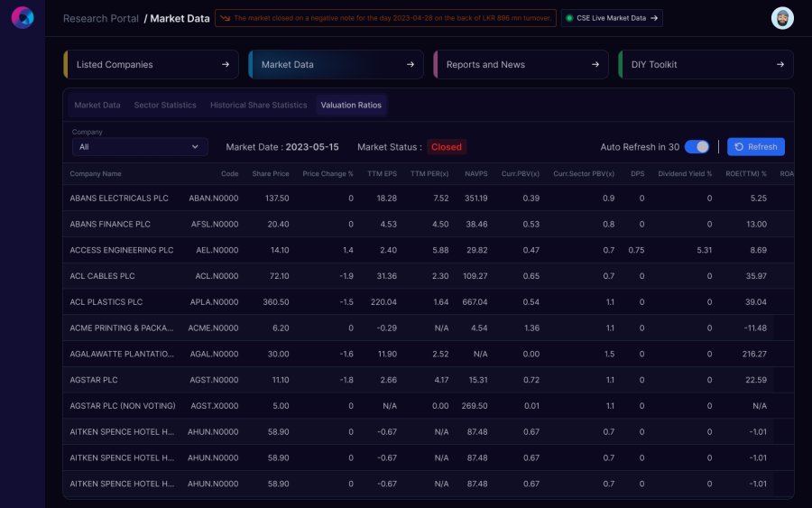Open the Company dropdown set to All
Viewport: 812px width, 508px height.
pyautogui.click(x=140, y=147)
